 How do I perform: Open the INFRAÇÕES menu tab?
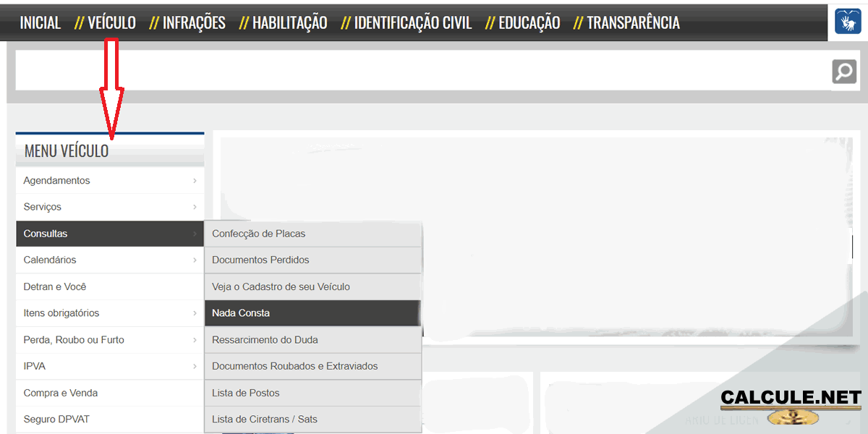pyautogui.click(x=194, y=23)
